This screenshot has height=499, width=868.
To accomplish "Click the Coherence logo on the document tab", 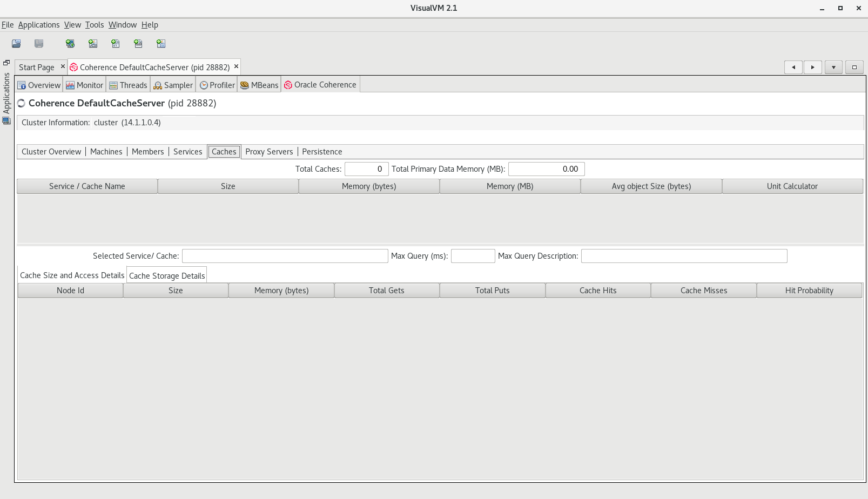I will tap(74, 67).
